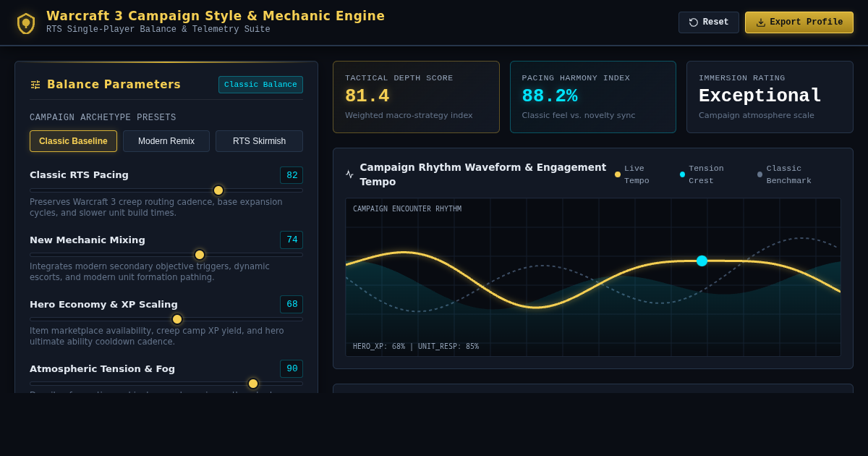Switch to the Modern Remix preset
The height and width of the screenshot is (456, 868).
[x=166, y=141]
